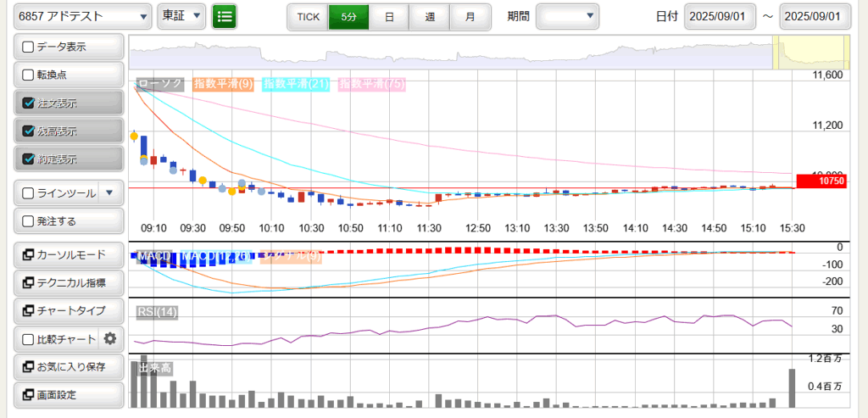Viewport: 868px width, 418px height.
Task: Open 期間 period dropdown
Action: (x=567, y=17)
